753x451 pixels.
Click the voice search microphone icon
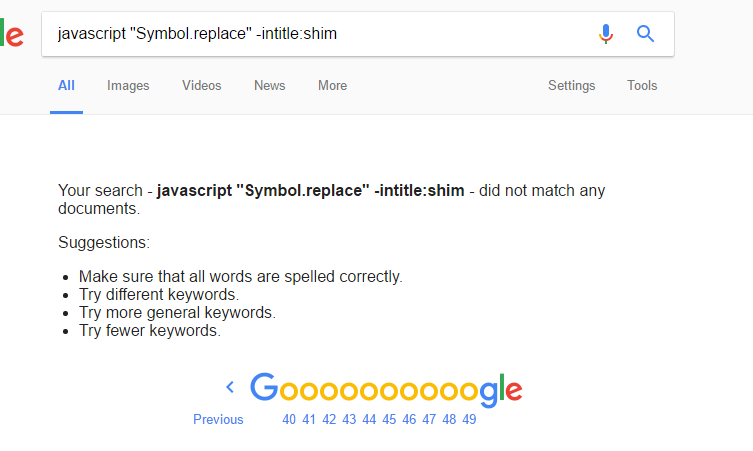coord(606,34)
